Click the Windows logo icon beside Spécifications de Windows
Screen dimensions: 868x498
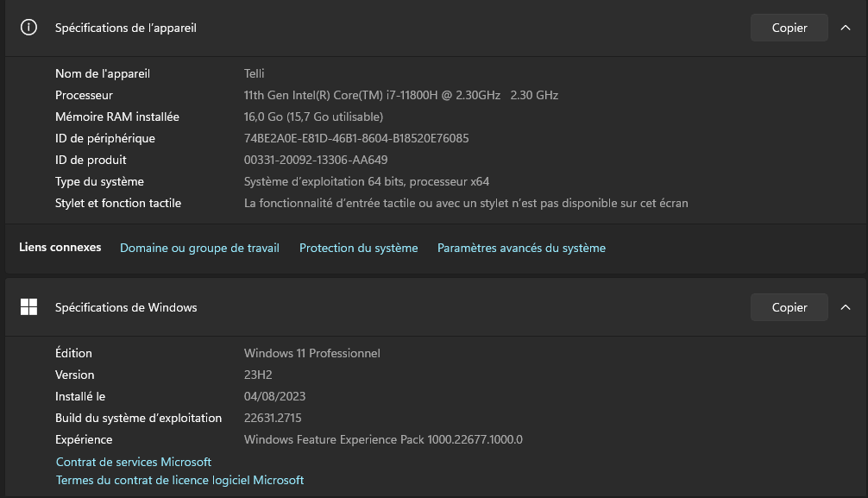point(28,307)
